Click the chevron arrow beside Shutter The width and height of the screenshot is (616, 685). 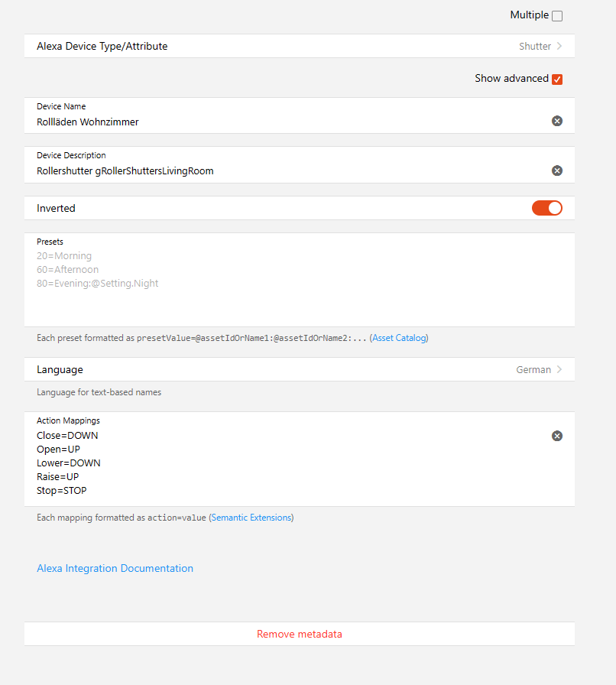point(559,46)
